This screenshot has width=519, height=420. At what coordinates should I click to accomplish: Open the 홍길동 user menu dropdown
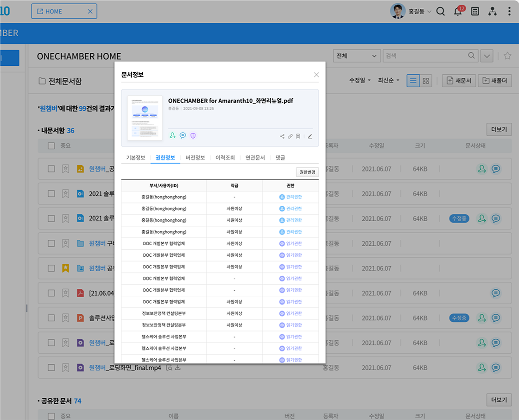point(420,11)
